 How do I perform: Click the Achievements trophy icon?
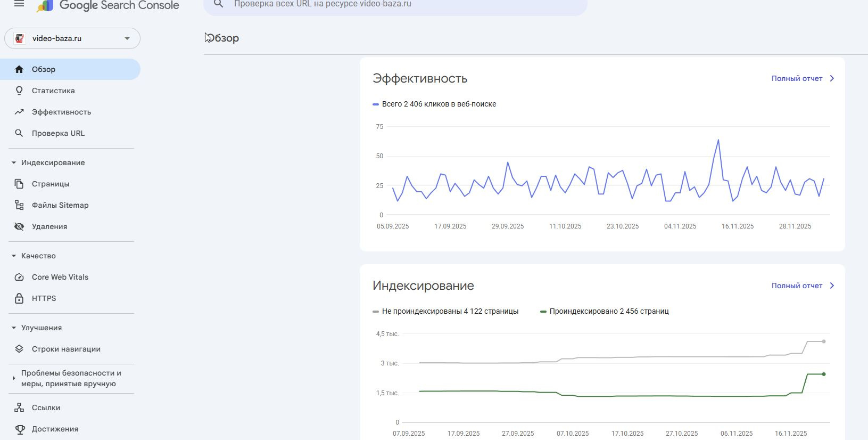coord(19,429)
